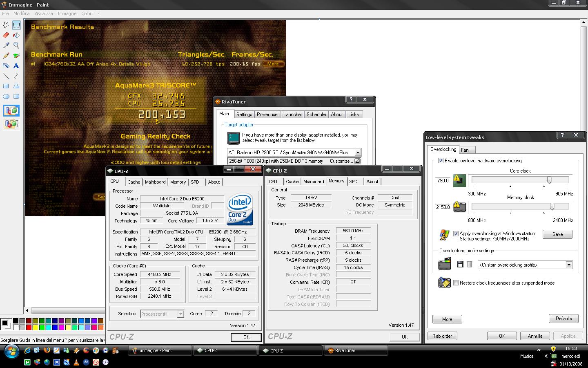Pick the Eraser tool in Paint
The height and width of the screenshot is (368, 588).
6,35
